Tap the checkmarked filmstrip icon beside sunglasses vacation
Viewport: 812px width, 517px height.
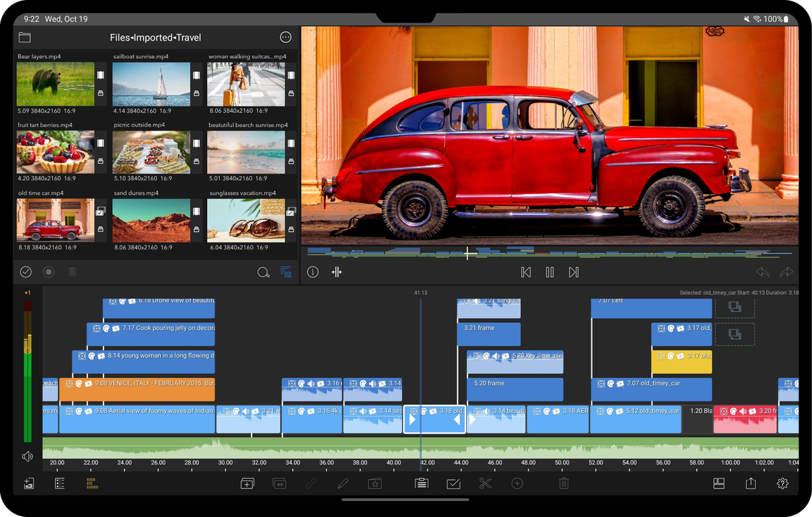pos(292,211)
